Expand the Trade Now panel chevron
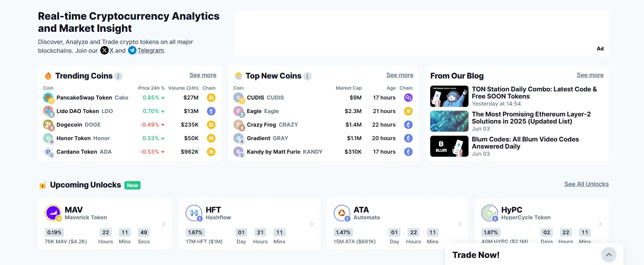The width and height of the screenshot is (644, 265). [609, 255]
